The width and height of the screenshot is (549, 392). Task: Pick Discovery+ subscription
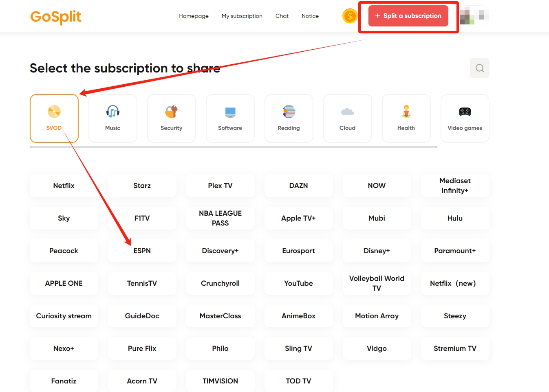point(220,251)
